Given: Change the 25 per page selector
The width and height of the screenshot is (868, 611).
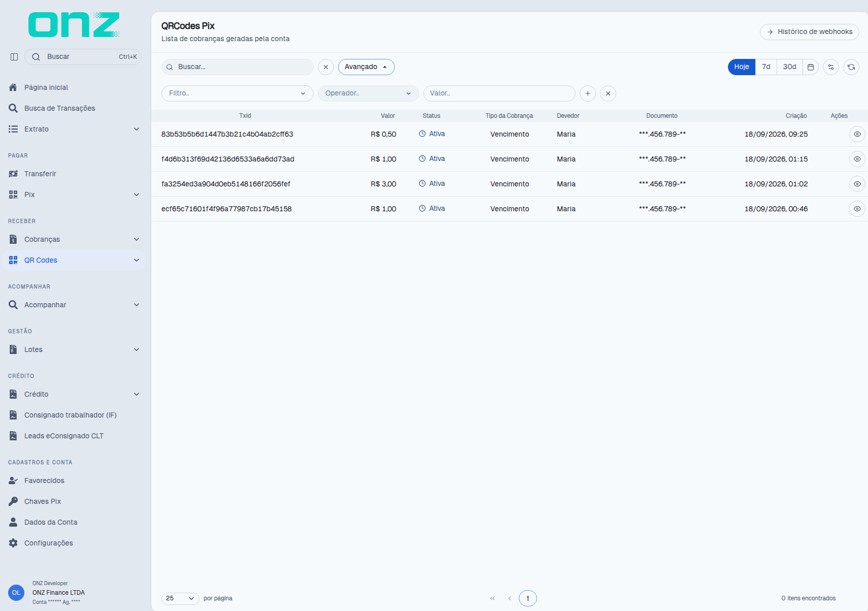Looking at the screenshot, I should 180,598.
